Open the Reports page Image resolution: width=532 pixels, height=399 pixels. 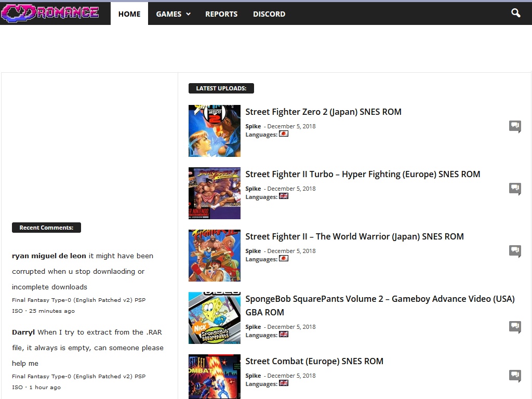click(221, 14)
